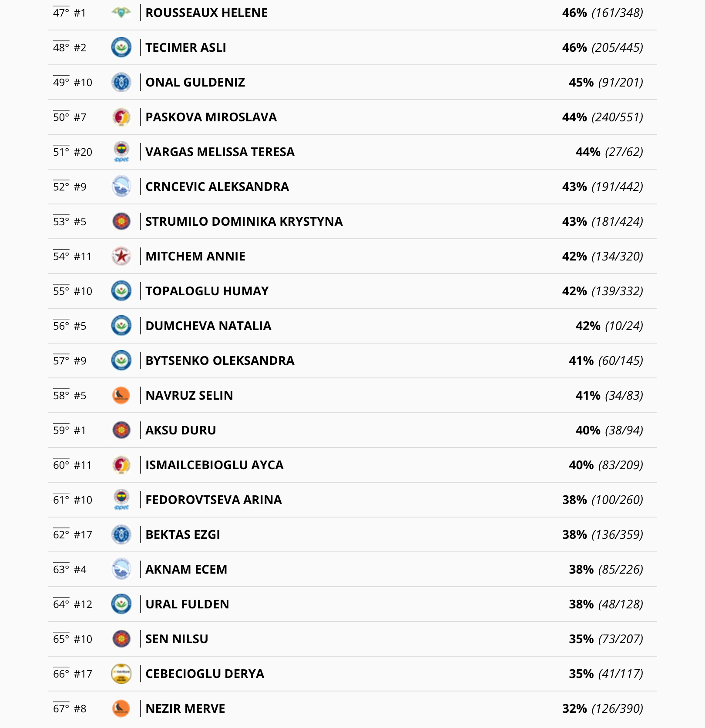Select BEKTAS EZGI player name
This screenshot has width=705, height=728.
click(183, 534)
